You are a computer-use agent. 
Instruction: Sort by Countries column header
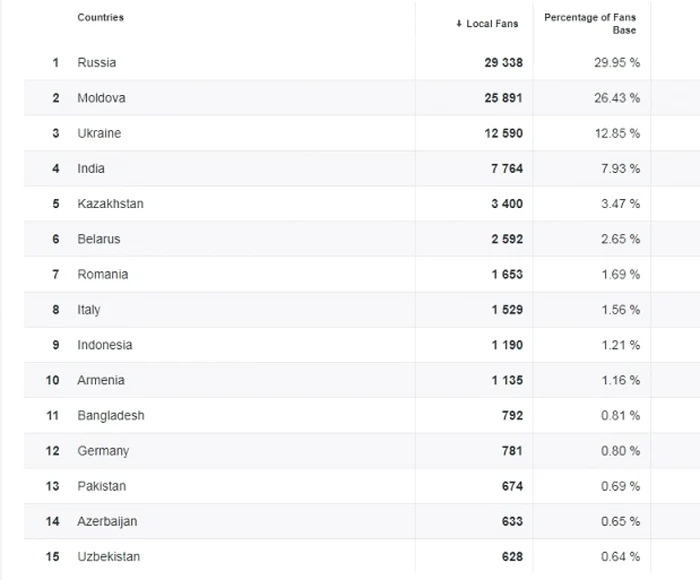click(100, 17)
